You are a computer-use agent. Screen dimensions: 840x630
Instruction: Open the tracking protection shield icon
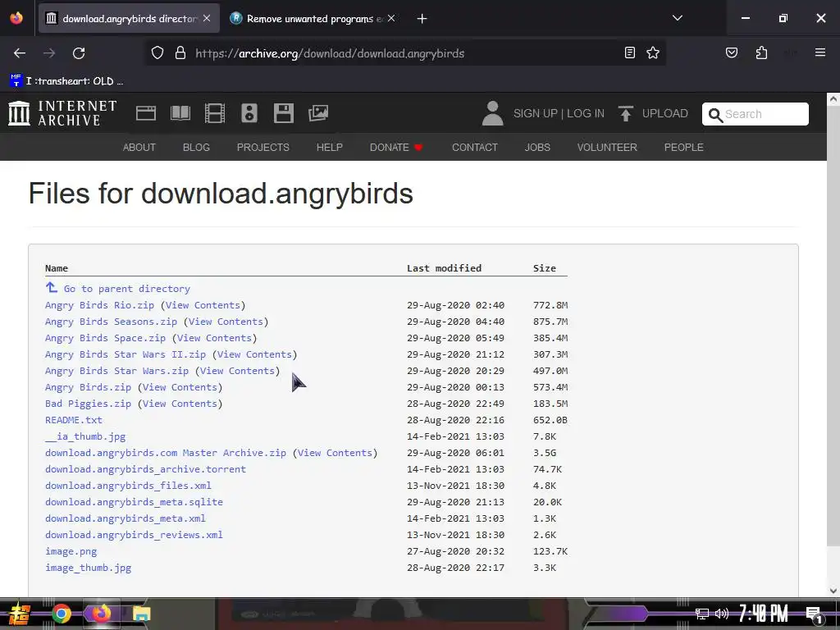pos(157,53)
